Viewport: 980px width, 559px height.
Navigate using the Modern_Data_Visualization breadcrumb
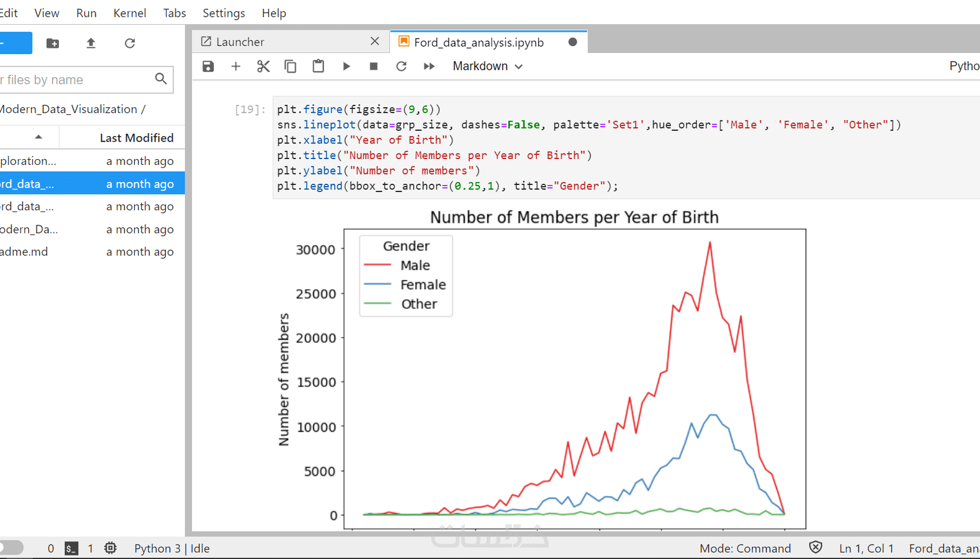click(x=69, y=109)
